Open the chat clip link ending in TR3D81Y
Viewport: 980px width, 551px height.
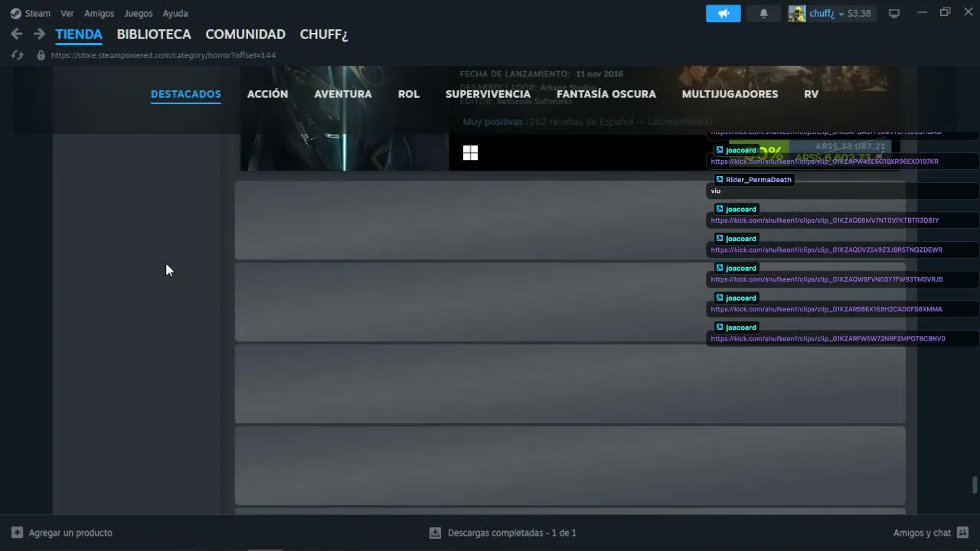pos(825,220)
